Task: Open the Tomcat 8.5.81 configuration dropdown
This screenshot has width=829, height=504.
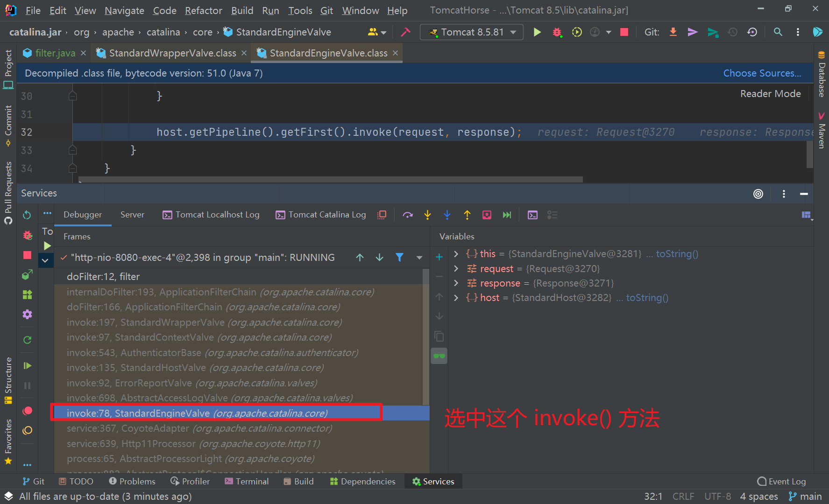Action: pos(471,32)
